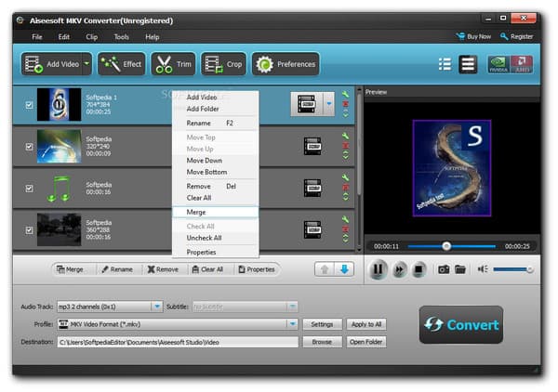Choose Properties in context menu
This screenshot has height=392, width=558.
pos(216,252)
